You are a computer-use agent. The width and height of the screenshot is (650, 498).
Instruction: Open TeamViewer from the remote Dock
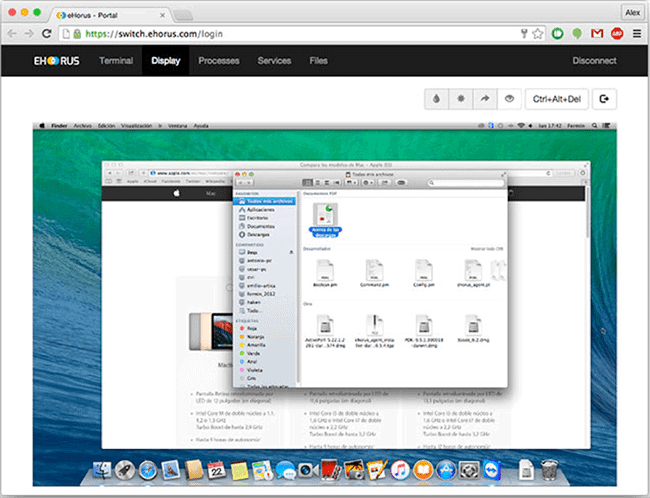coord(492,471)
